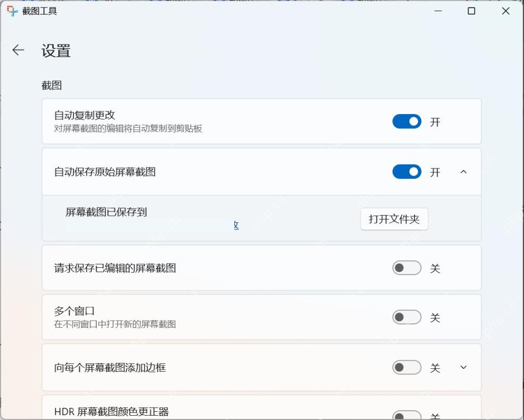Enable the 向每个屏幕截图添加边框 toggle
Viewport: 524px width, 420px height.
coord(407,367)
